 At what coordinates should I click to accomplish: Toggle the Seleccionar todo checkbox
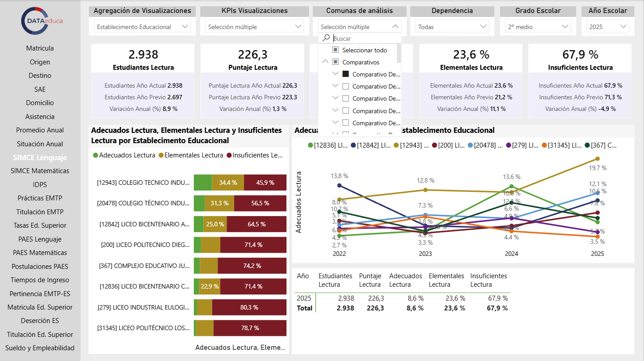pos(335,50)
